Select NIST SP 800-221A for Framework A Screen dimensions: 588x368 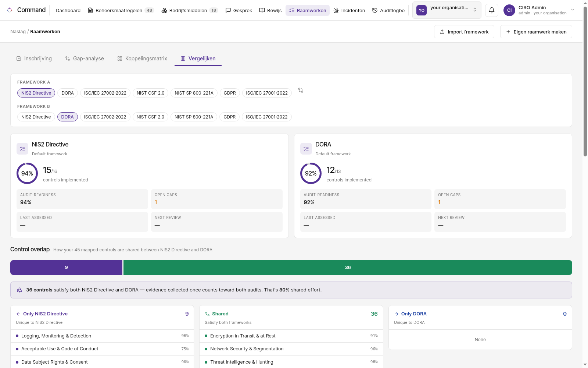coord(194,93)
